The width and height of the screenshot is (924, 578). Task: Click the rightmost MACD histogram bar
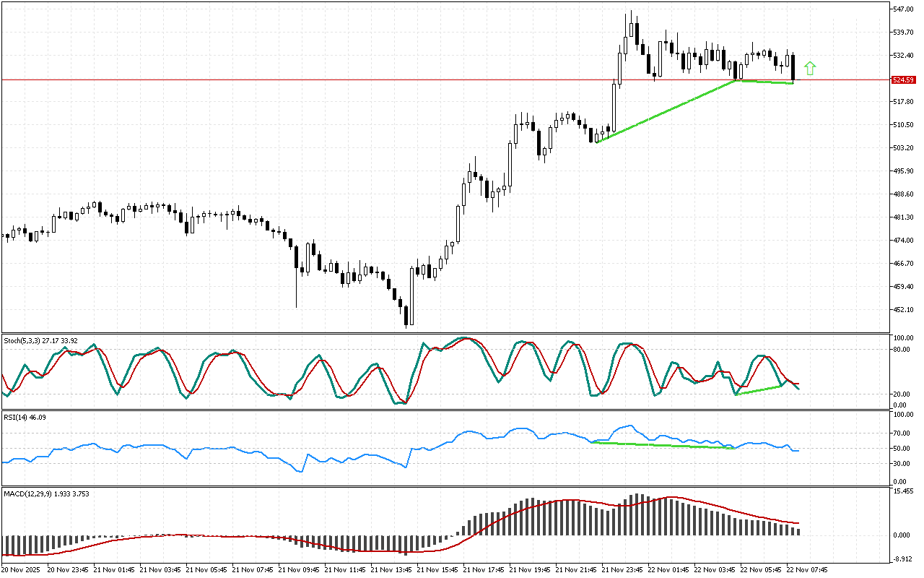(x=798, y=531)
